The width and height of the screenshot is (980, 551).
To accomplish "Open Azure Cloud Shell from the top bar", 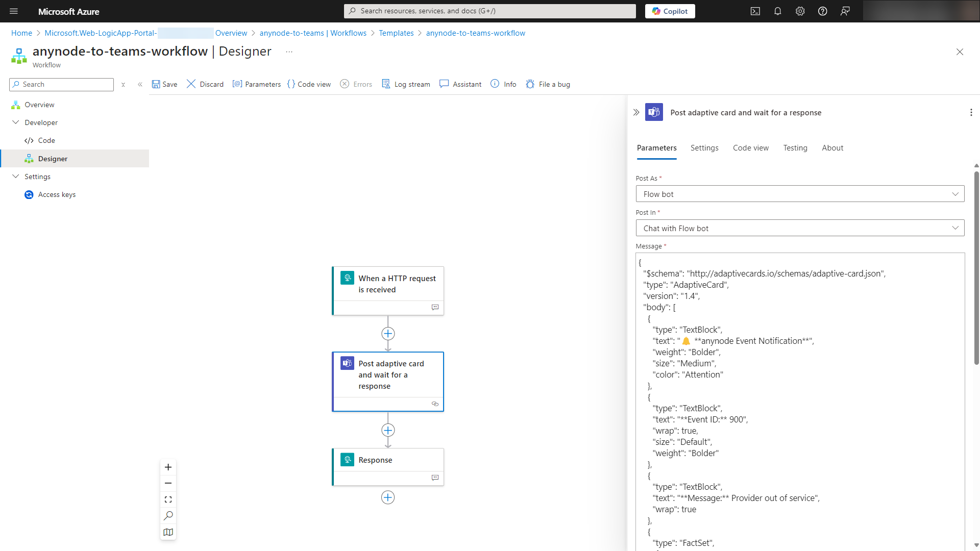I will pos(755,11).
